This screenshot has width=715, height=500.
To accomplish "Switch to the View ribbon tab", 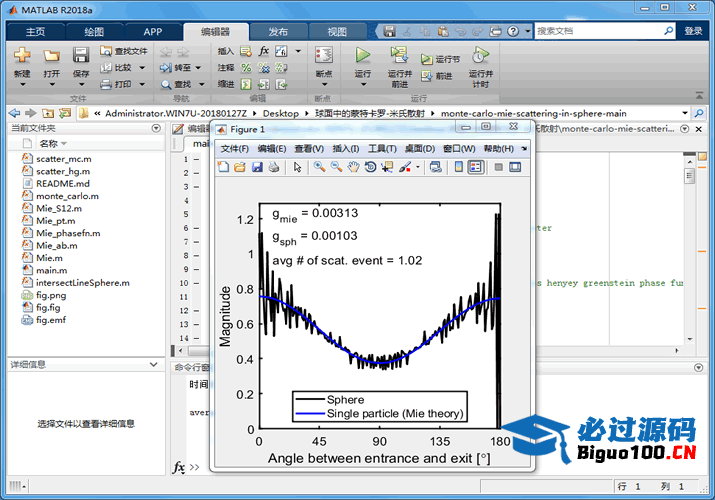I will pyautogui.click(x=337, y=31).
